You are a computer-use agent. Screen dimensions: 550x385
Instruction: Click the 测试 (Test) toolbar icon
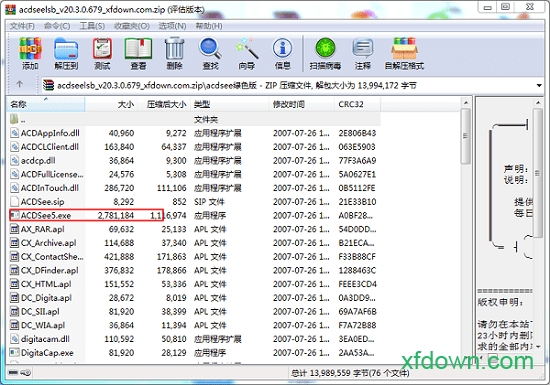(102, 53)
